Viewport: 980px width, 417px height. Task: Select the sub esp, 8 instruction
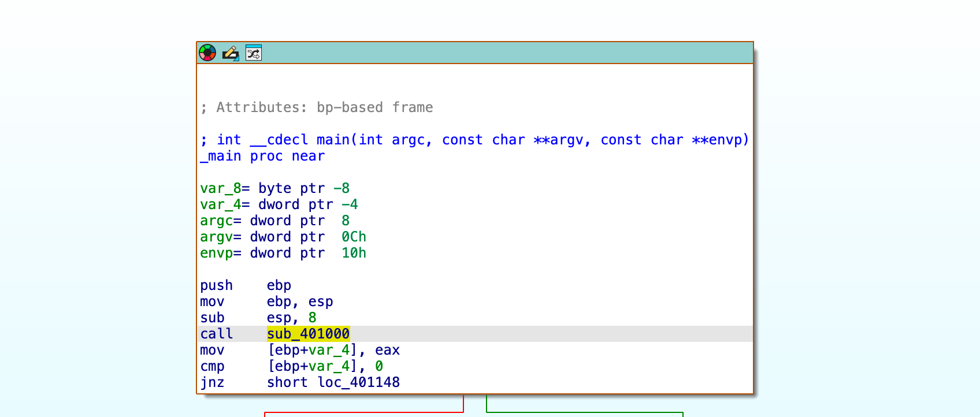tap(258, 318)
